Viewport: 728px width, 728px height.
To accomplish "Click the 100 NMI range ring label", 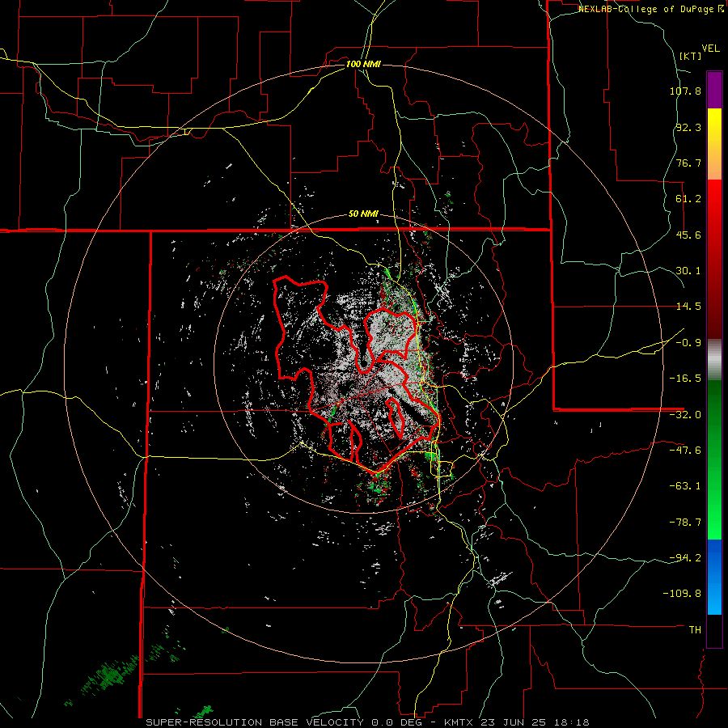I will pyautogui.click(x=363, y=64).
